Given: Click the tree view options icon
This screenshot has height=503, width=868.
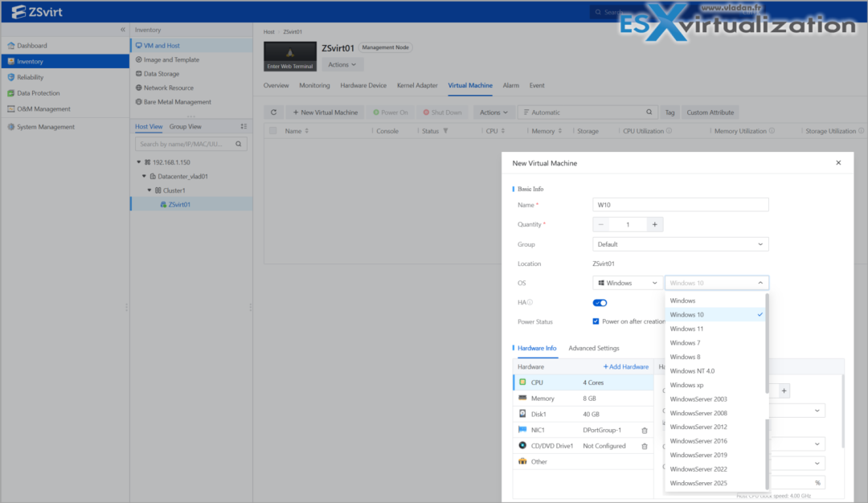Looking at the screenshot, I should coord(244,127).
